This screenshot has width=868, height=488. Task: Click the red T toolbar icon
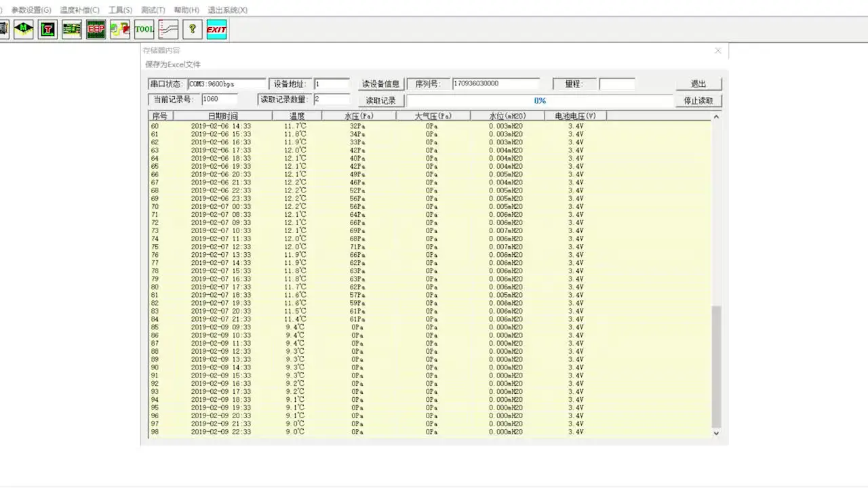pyautogui.click(x=47, y=29)
